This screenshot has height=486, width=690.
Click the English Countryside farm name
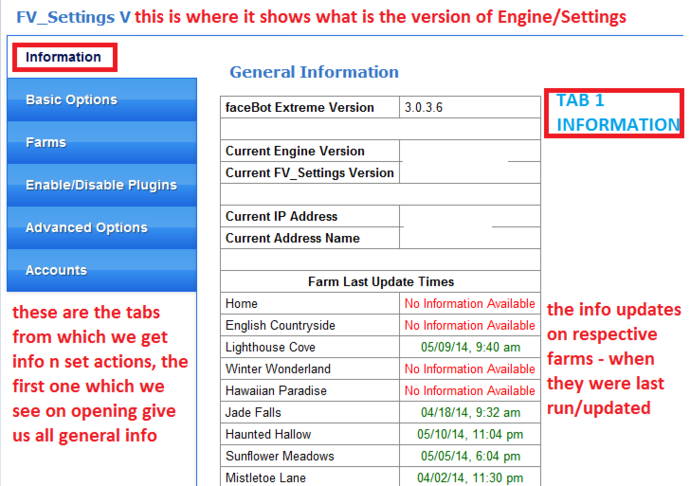(280, 325)
